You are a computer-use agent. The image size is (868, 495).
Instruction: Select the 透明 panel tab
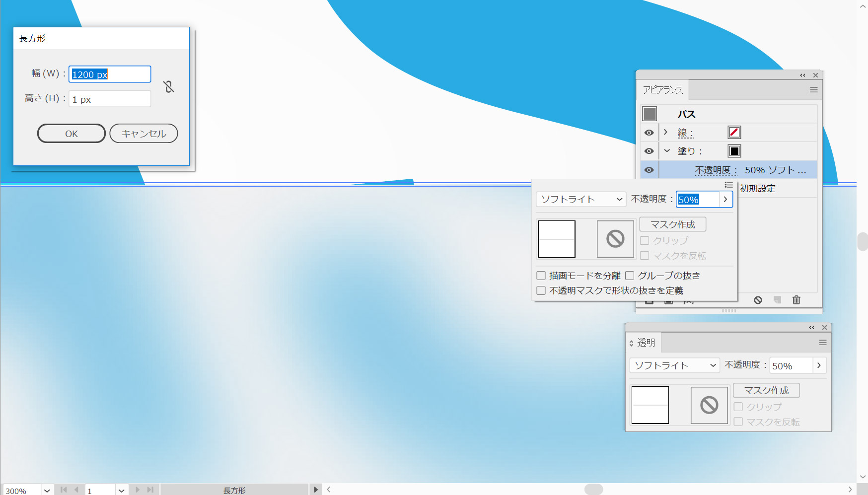(646, 343)
